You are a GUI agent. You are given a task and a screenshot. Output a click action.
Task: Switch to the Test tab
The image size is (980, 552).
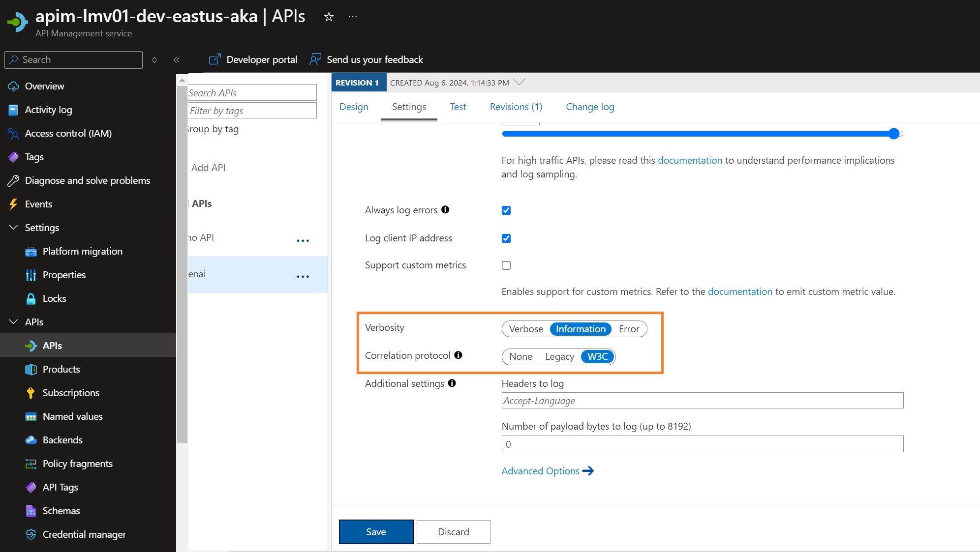[458, 106]
